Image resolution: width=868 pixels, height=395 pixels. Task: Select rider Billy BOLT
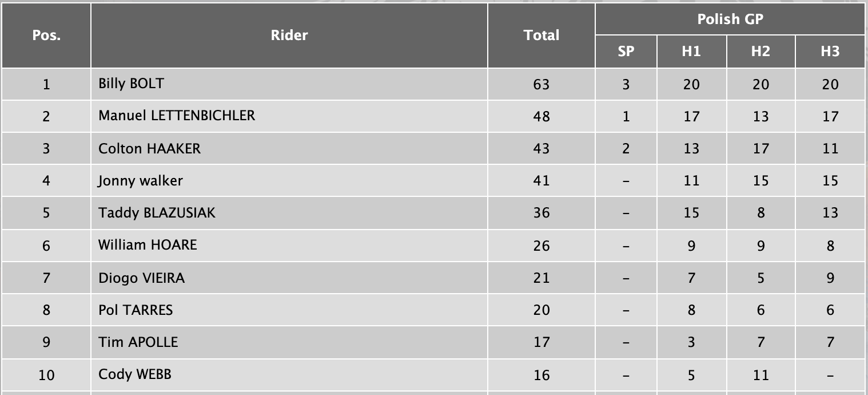(131, 84)
